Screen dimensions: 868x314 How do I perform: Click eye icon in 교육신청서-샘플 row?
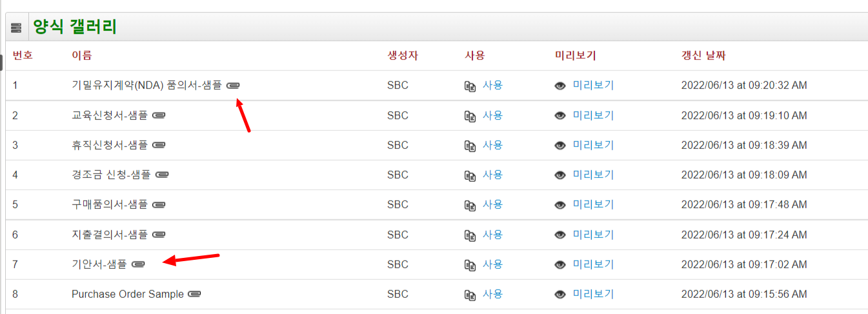560,116
